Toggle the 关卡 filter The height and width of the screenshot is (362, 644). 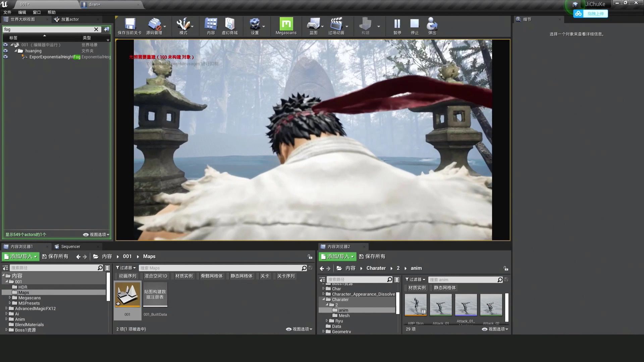265,276
